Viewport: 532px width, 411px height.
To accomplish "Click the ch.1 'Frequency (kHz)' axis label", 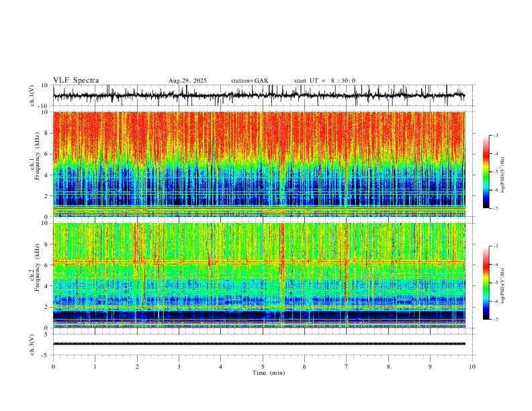I will click(38, 156).
